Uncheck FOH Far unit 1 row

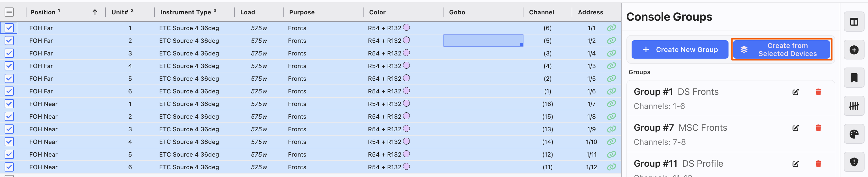pos(9,28)
